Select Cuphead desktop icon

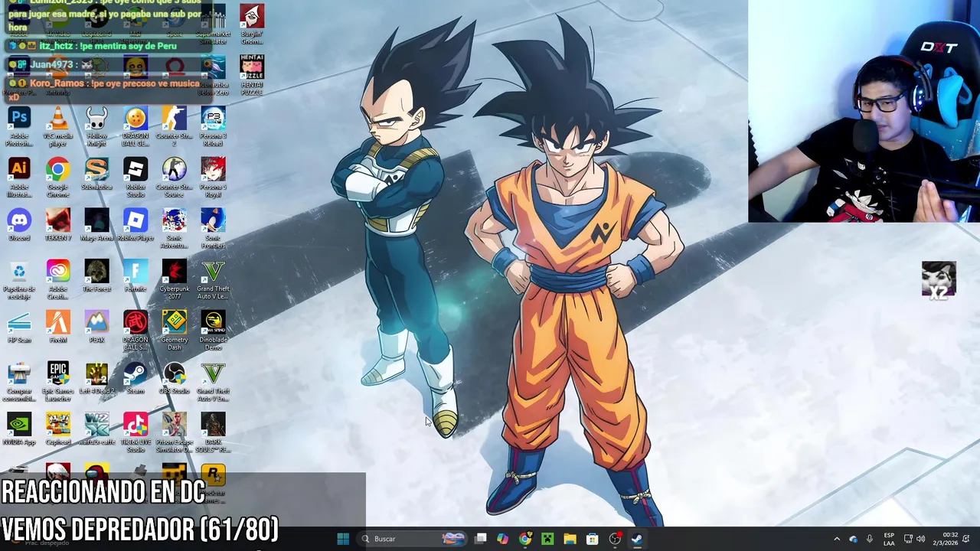tap(58, 429)
